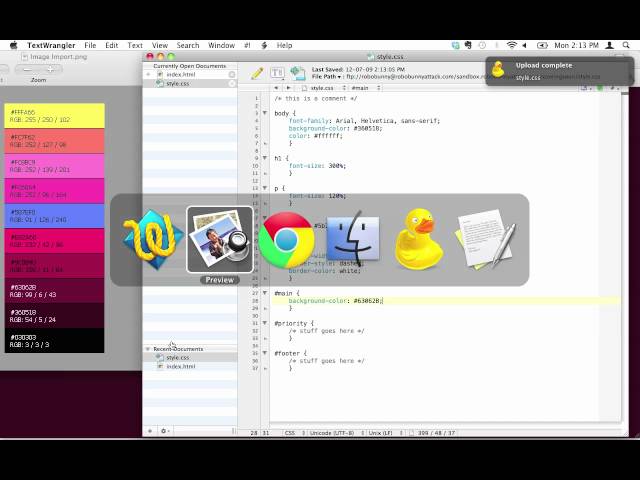Go to previous document arrow
Viewport: 640px width, 480px height.
click(276, 88)
